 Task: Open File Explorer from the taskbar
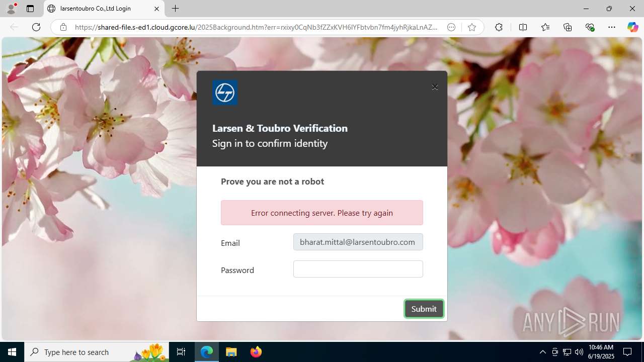(x=231, y=352)
